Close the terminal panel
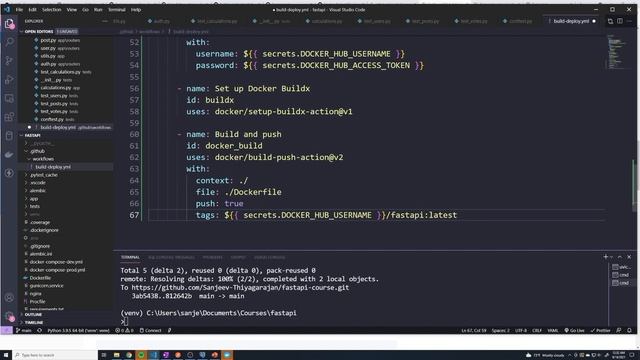The width and height of the screenshot is (640, 360). [629, 257]
